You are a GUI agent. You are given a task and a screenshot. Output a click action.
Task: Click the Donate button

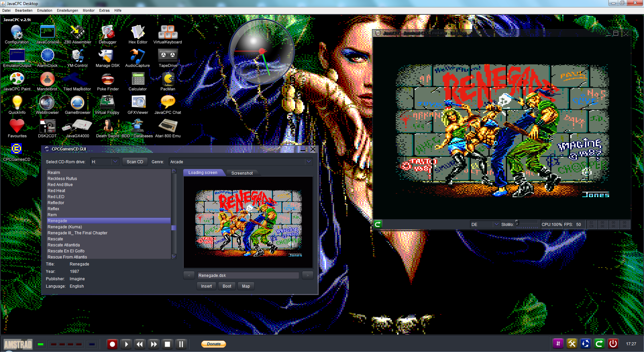click(x=214, y=344)
